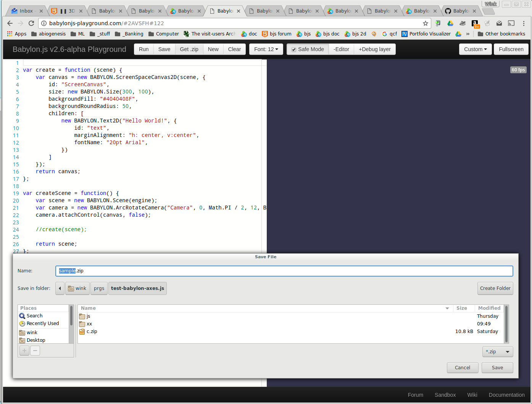Open the qcf Google bookmark
The width and height of the screenshot is (532, 404).
pos(390,34)
